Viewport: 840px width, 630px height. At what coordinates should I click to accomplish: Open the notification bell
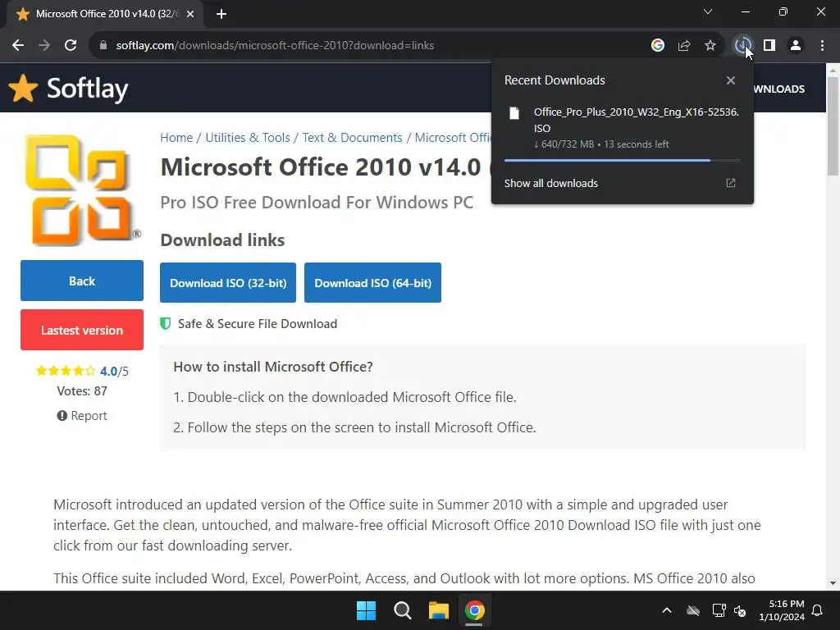(x=818, y=610)
